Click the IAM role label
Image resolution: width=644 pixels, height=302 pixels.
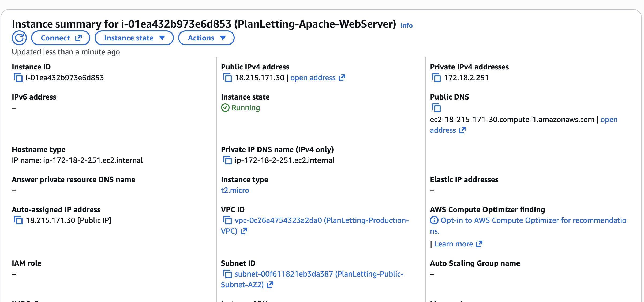27,263
